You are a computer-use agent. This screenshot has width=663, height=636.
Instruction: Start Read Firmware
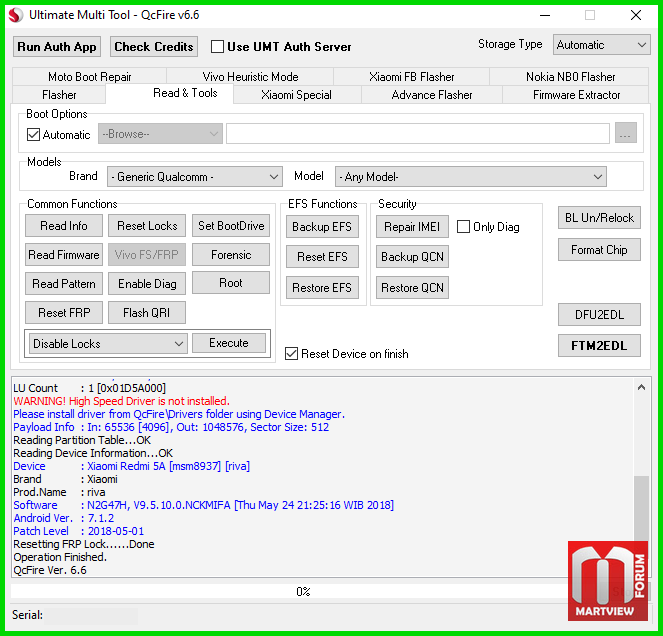[64, 255]
